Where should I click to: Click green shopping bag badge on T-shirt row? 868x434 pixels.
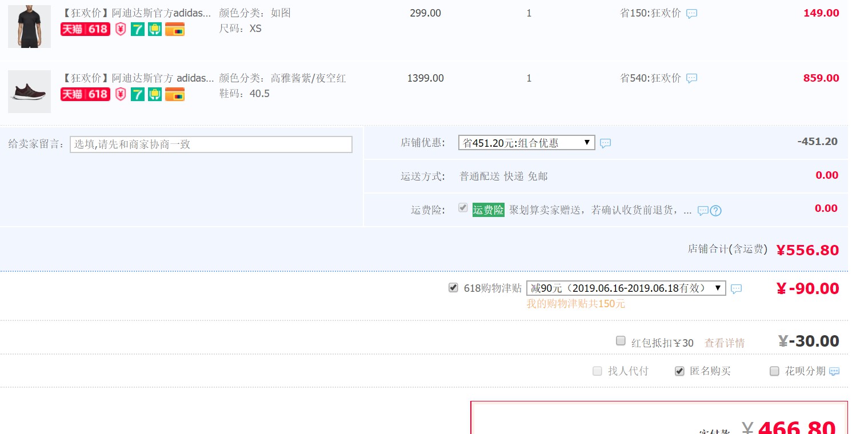tap(155, 29)
